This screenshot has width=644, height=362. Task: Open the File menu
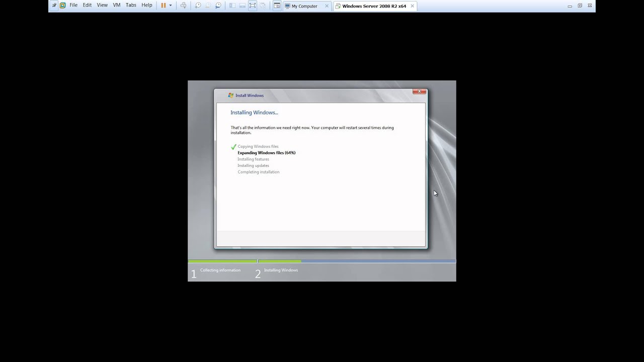click(x=73, y=6)
